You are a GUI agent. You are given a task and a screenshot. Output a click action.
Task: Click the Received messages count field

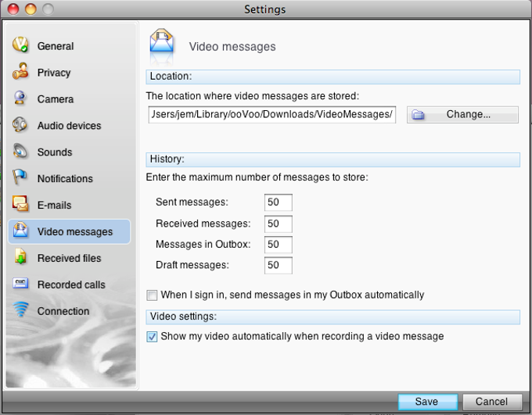coord(279,224)
